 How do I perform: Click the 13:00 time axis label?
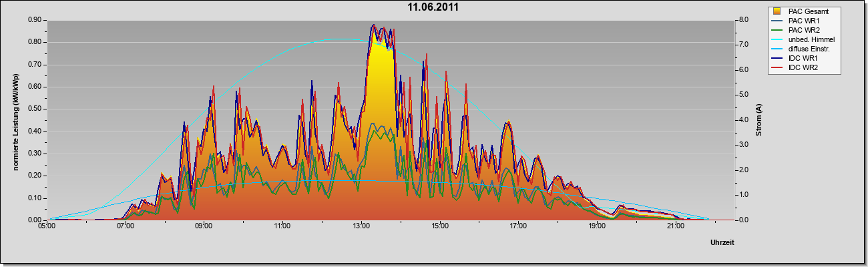pyautogui.click(x=361, y=227)
